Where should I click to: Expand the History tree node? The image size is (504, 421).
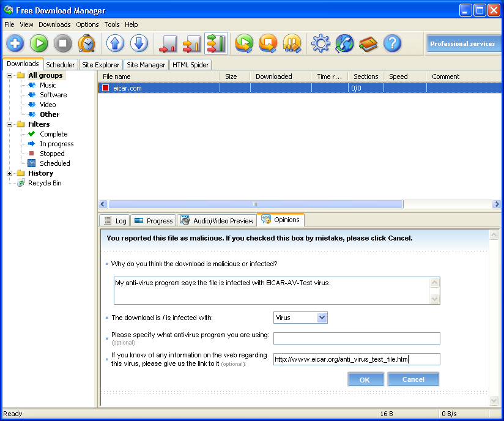pyautogui.click(x=10, y=173)
